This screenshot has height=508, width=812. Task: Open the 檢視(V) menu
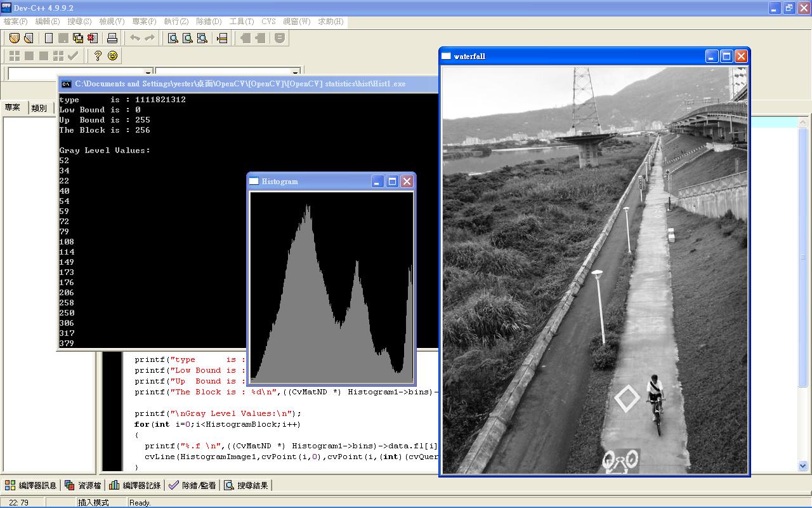(112, 22)
